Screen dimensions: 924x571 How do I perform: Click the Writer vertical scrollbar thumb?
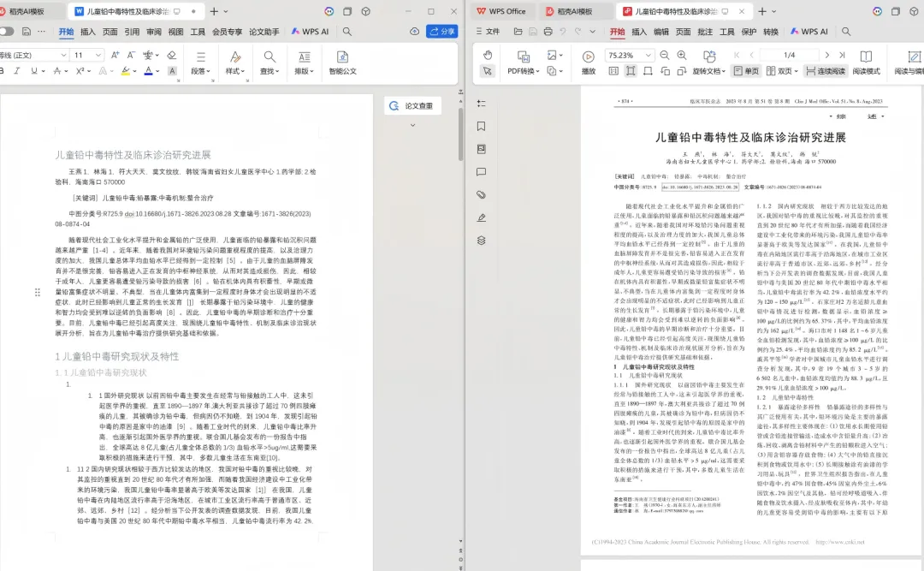coord(460,134)
